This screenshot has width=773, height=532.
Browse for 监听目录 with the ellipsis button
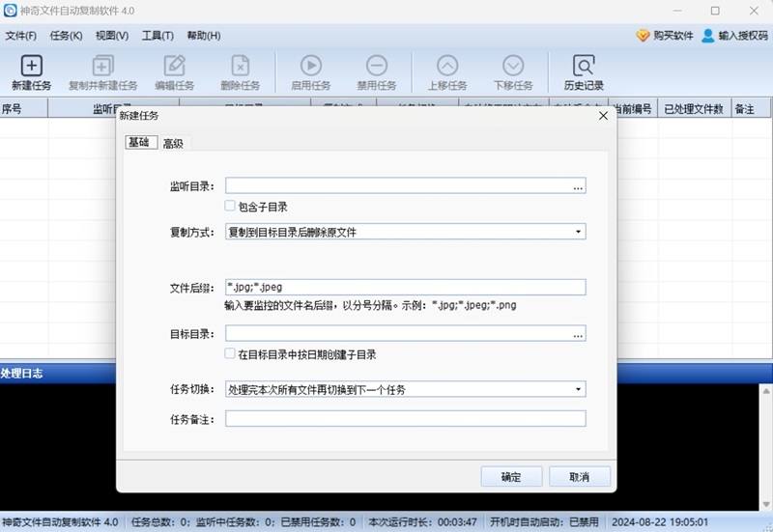pyautogui.click(x=578, y=186)
